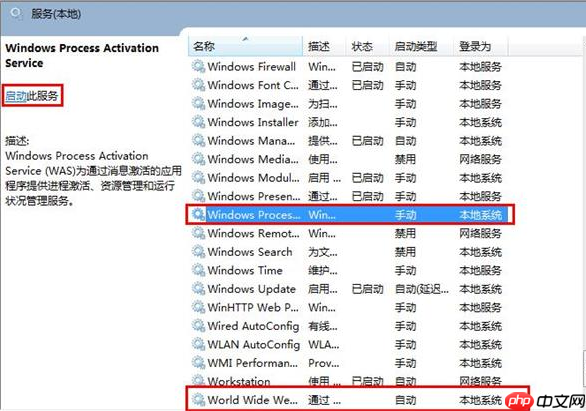Sort by the 描述 column header
586x411 pixels.
[x=324, y=46]
